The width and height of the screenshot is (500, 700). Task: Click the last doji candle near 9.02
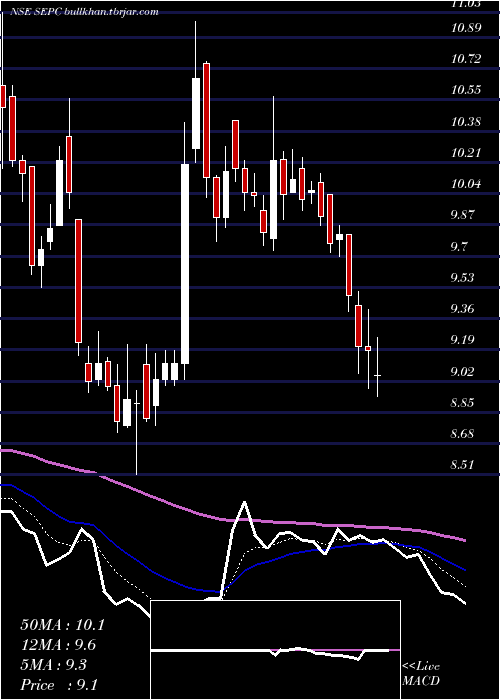point(378,367)
